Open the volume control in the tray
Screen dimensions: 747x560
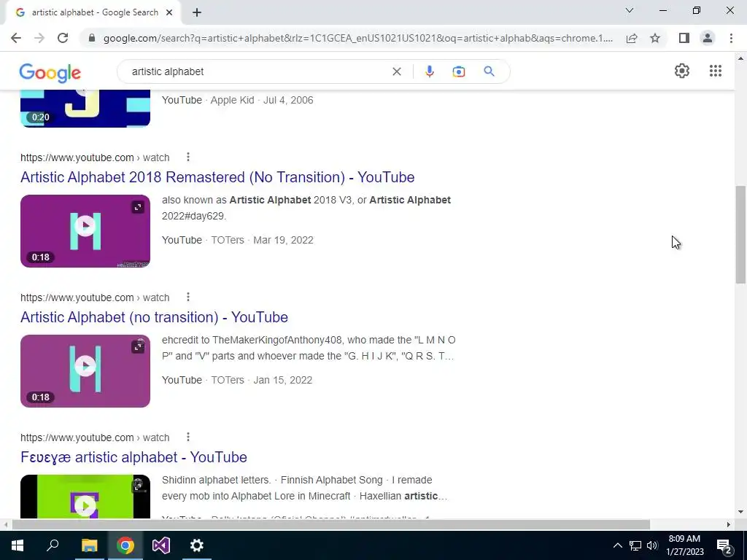652,545
